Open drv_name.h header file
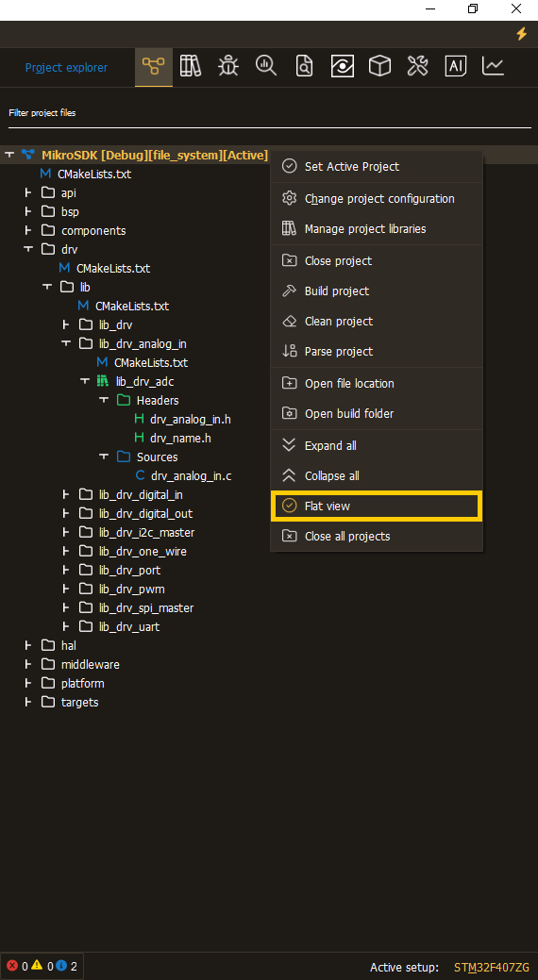Image resolution: width=538 pixels, height=980 pixels. click(180, 439)
